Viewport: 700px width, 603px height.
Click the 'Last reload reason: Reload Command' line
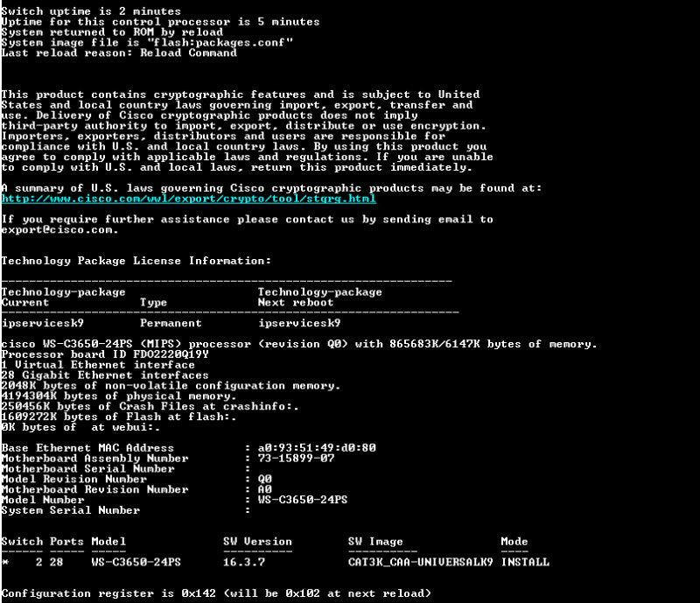click(x=119, y=53)
